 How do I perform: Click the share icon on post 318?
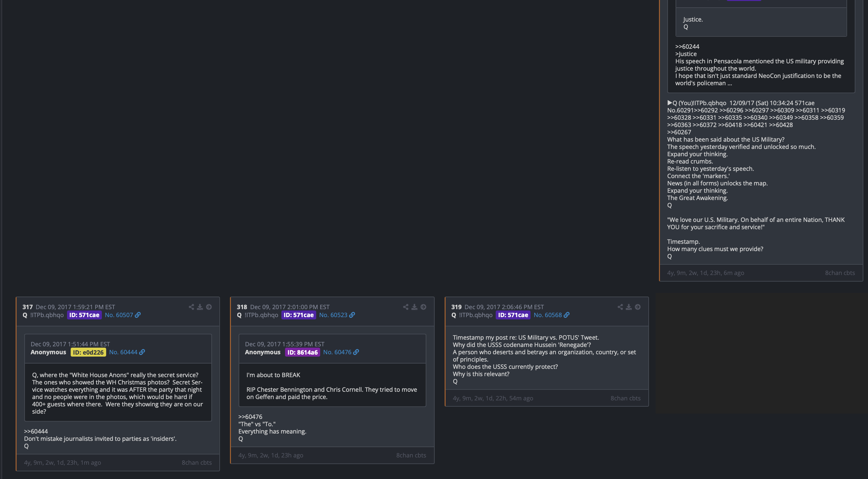[406, 307]
